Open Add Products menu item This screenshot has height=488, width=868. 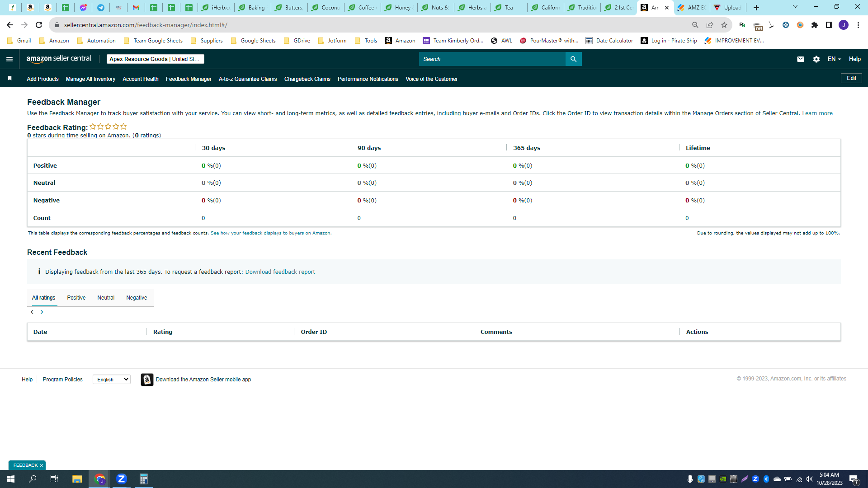pyautogui.click(x=42, y=79)
